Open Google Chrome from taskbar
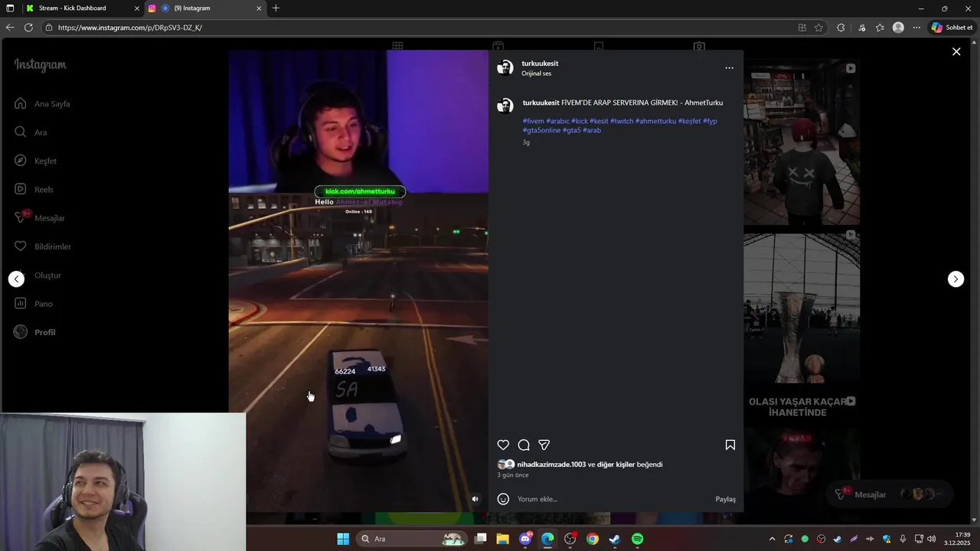Viewport: 980px width, 551px height. [593, 539]
